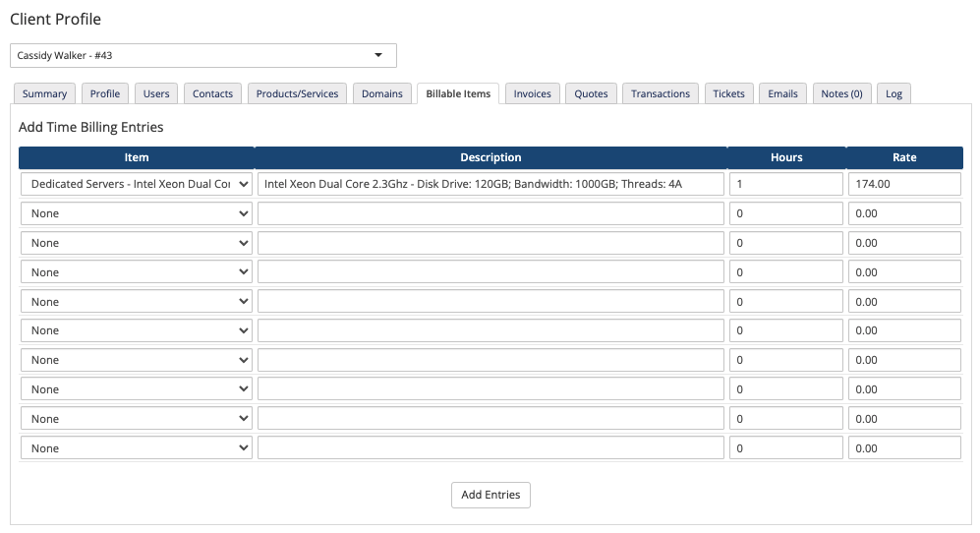
Task: Open the Invoices tab
Action: click(x=533, y=93)
